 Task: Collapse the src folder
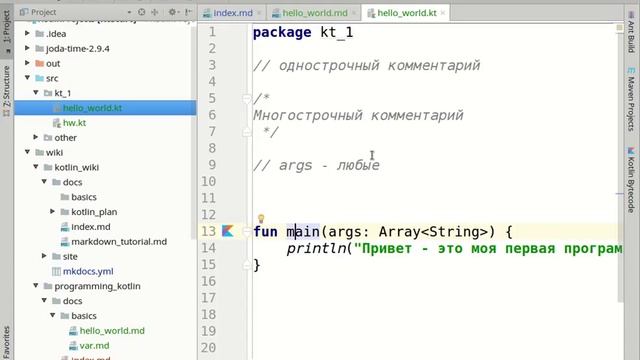click(27, 78)
